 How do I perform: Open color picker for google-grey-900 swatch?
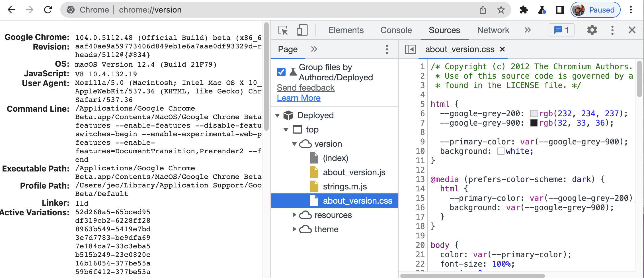tap(534, 123)
